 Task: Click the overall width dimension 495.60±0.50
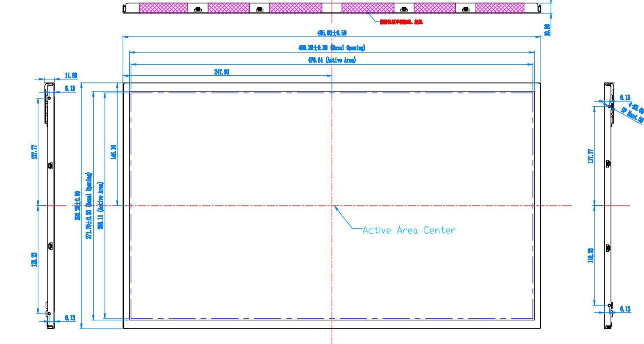(332, 33)
